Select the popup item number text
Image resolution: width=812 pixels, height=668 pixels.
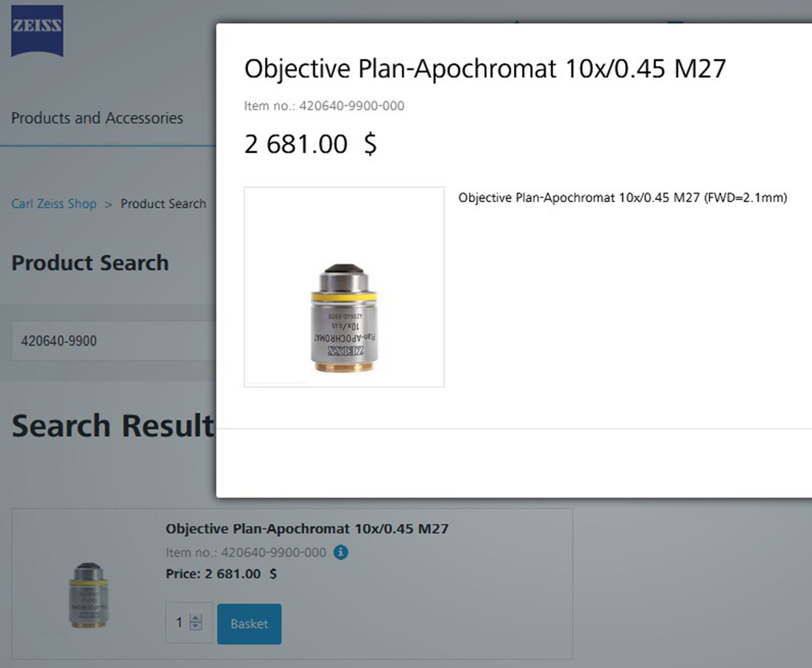tap(324, 106)
